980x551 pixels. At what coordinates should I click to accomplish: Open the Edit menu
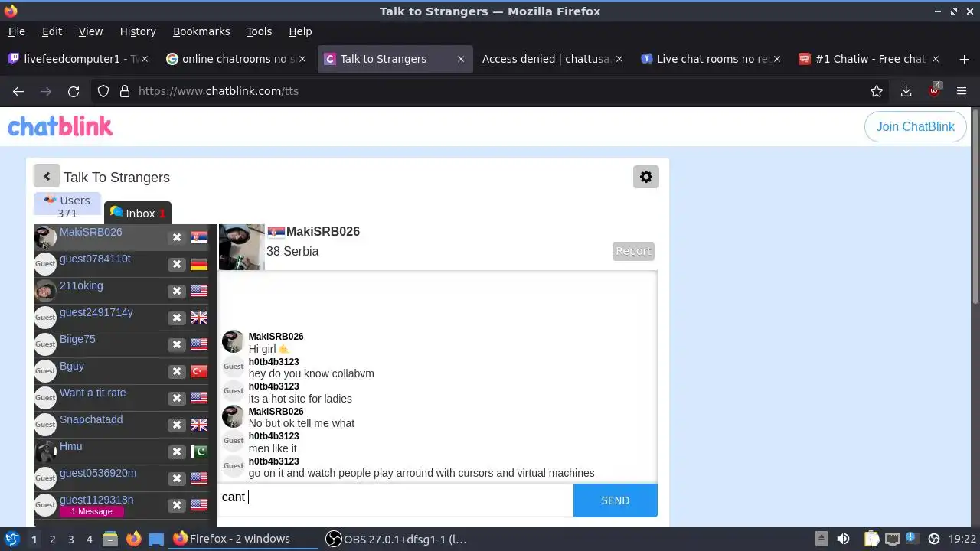(x=52, y=31)
